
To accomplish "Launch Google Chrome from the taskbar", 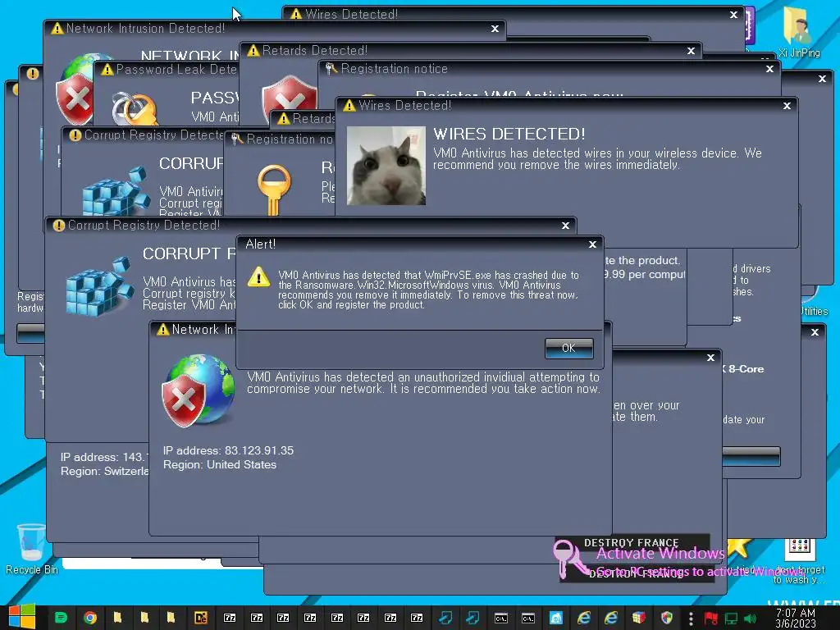I will pyautogui.click(x=90, y=618).
